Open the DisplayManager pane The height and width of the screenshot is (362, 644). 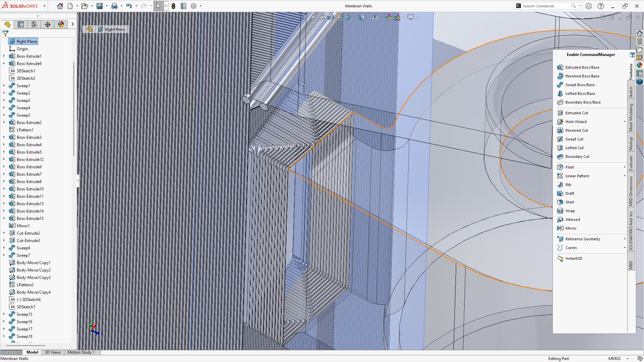pyautogui.click(x=61, y=24)
